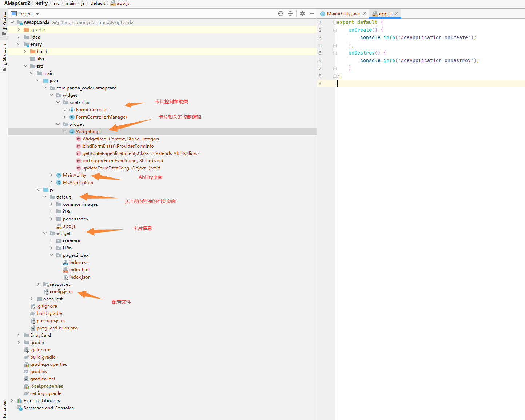Viewport: 525px width, 420px height.
Task: Click the index.hml file icon
Action: [65, 270]
